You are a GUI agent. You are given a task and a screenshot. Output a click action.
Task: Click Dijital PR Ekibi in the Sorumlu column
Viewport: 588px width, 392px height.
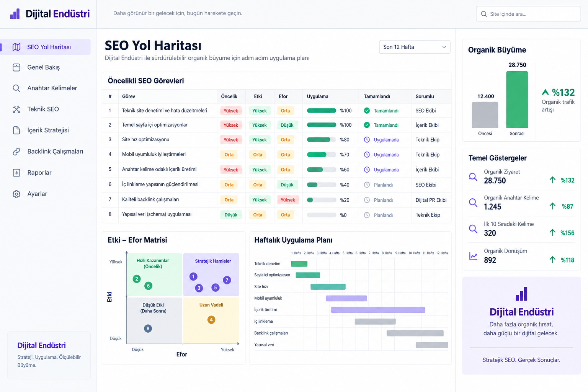pyautogui.click(x=431, y=200)
